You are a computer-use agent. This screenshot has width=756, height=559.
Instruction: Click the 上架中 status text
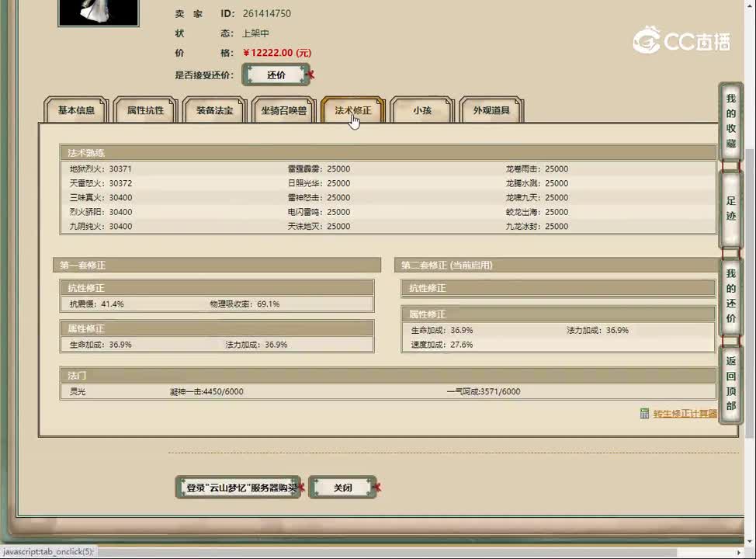[x=255, y=33]
